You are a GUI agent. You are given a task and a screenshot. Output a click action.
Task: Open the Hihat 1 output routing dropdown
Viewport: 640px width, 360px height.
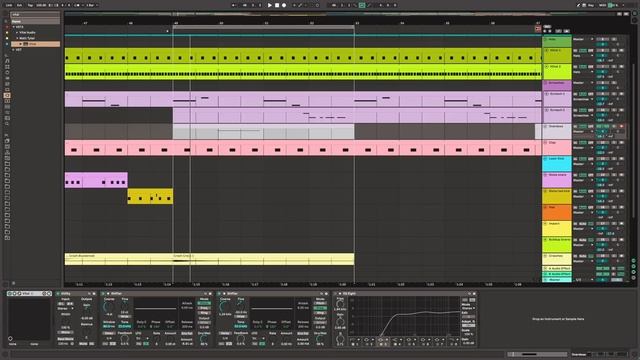point(583,56)
